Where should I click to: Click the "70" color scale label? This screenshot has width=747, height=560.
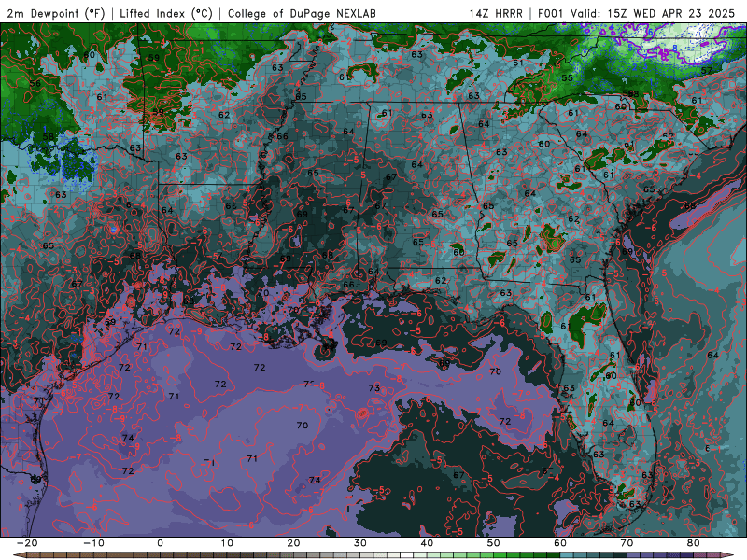(627, 543)
